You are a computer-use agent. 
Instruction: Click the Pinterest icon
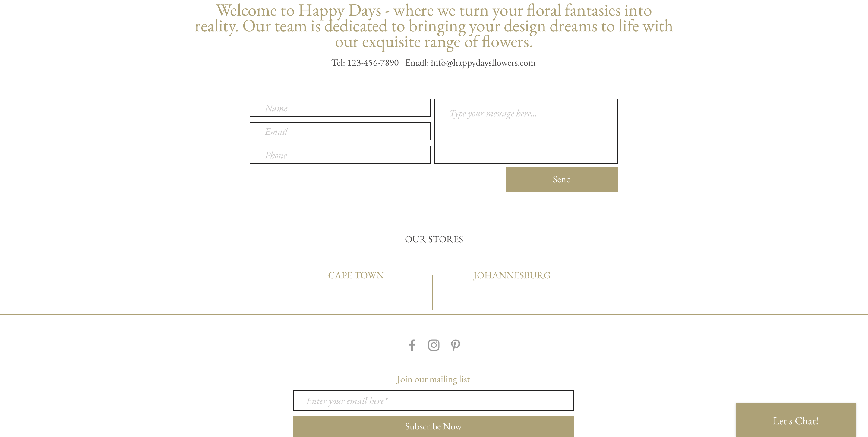point(456,344)
